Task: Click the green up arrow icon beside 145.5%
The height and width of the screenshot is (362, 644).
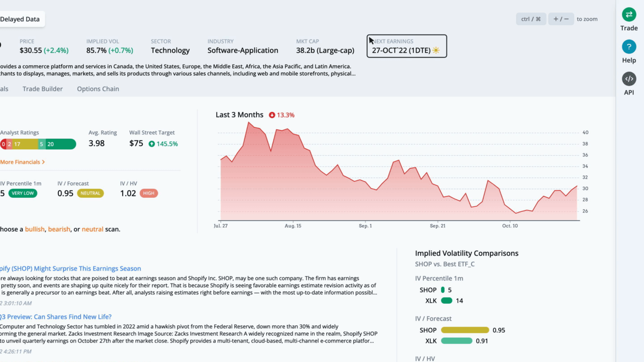Action: pos(152,144)
